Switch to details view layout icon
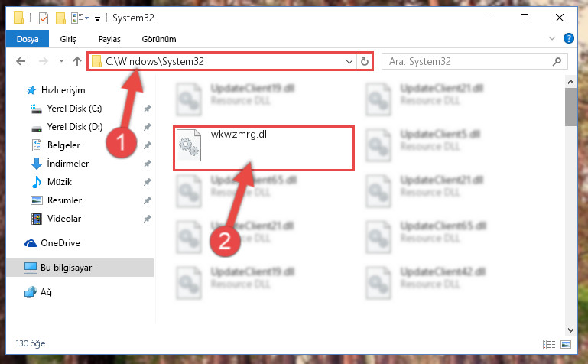This screenshot has width=588, height=364. point(549,344)
